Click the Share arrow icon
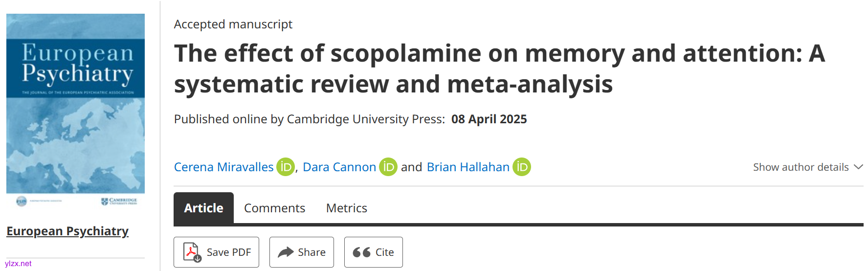868x271 pixels. pyautogui.click(x=286, y=252)
